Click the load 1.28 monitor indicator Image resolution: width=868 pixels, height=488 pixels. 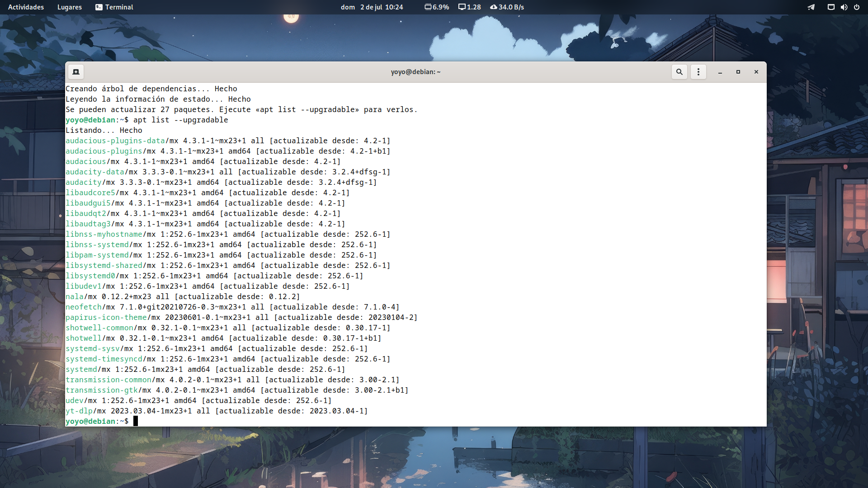[469, 7]
